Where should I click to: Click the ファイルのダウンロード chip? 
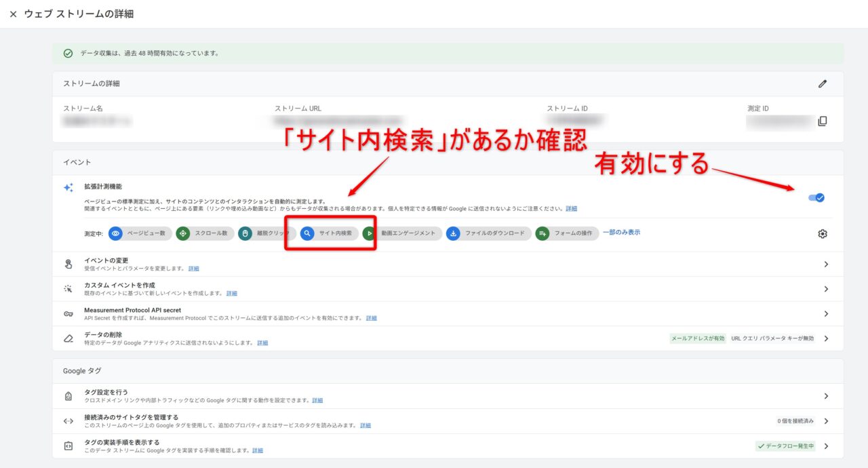coord(487,233)
